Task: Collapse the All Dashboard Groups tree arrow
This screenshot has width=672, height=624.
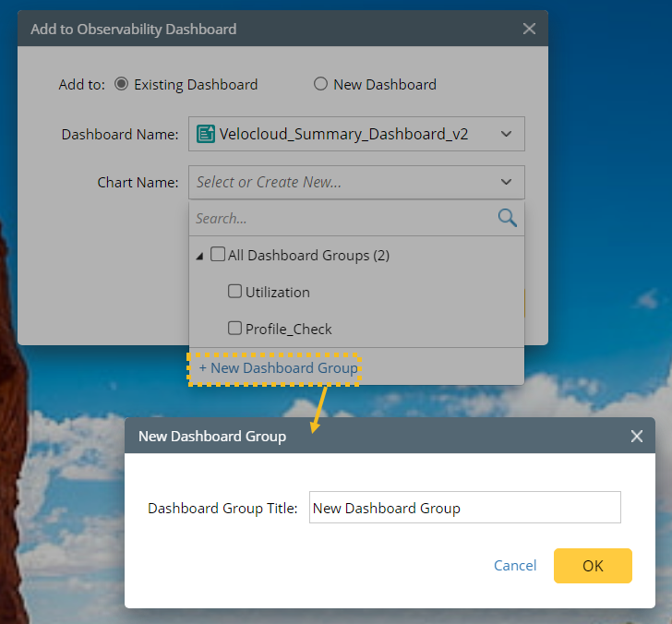Action: 200,257
